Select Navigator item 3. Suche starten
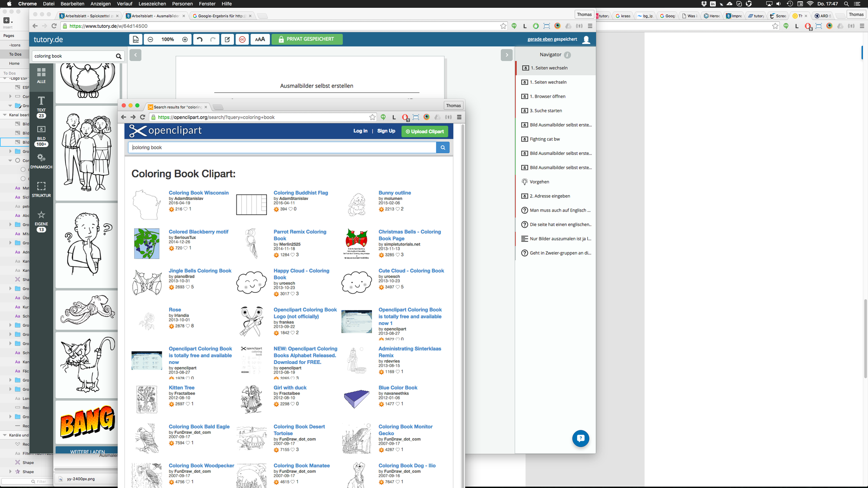This screenshot has width=868, height=488. pyautogui.click(x=556, y=111)
